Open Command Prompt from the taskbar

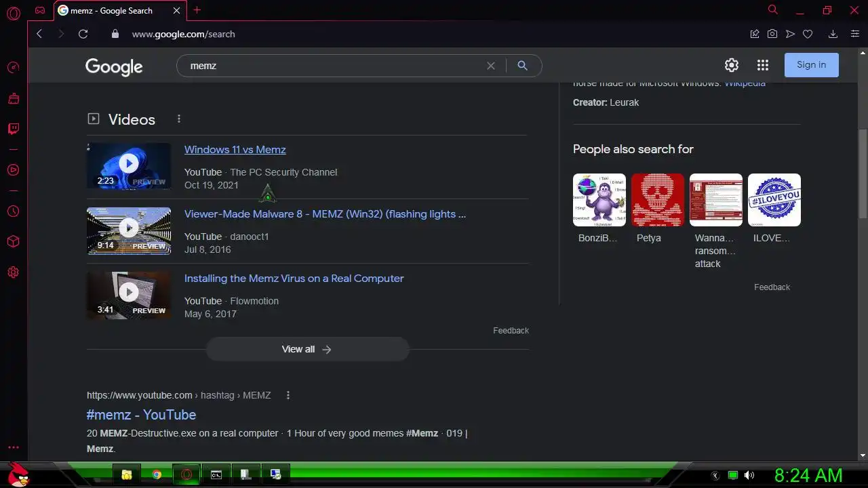coord(216,474)
